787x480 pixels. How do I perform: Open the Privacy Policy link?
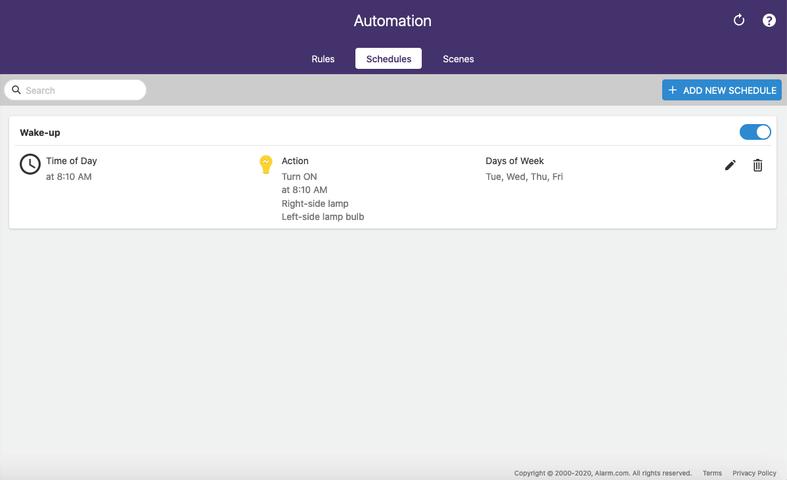coord(754,473)
